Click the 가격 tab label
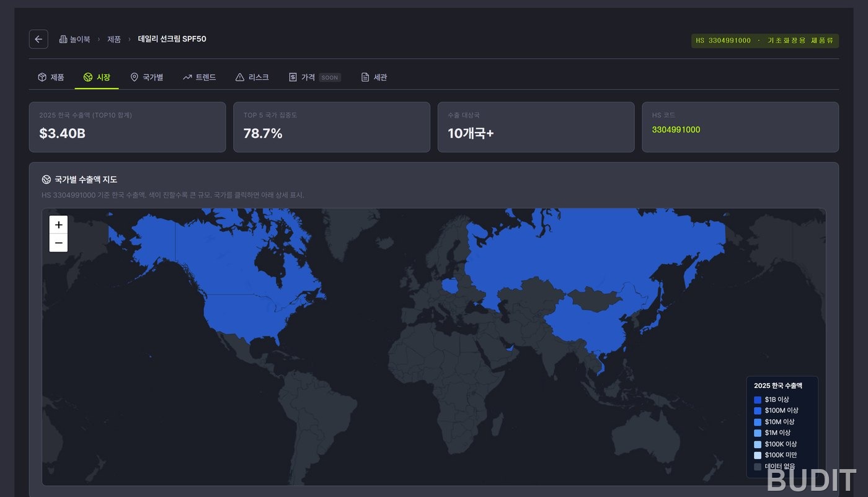 (308, 77)
